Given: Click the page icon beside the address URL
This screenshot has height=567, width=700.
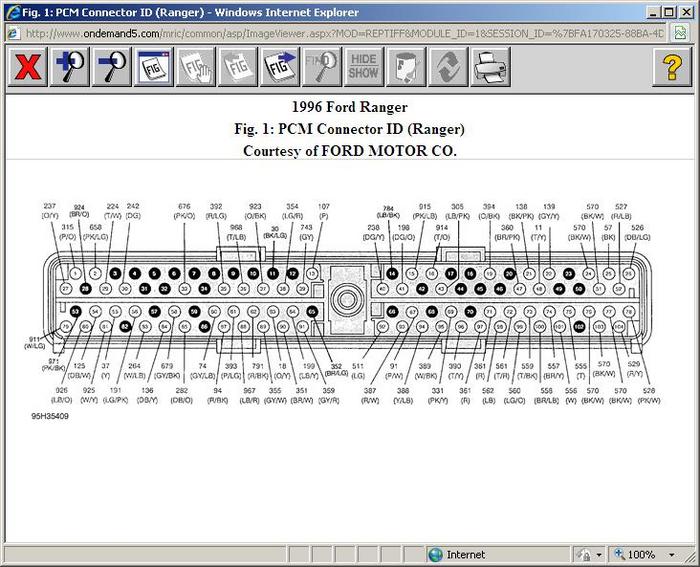Looking at the screenshot, I should (13, 33).
